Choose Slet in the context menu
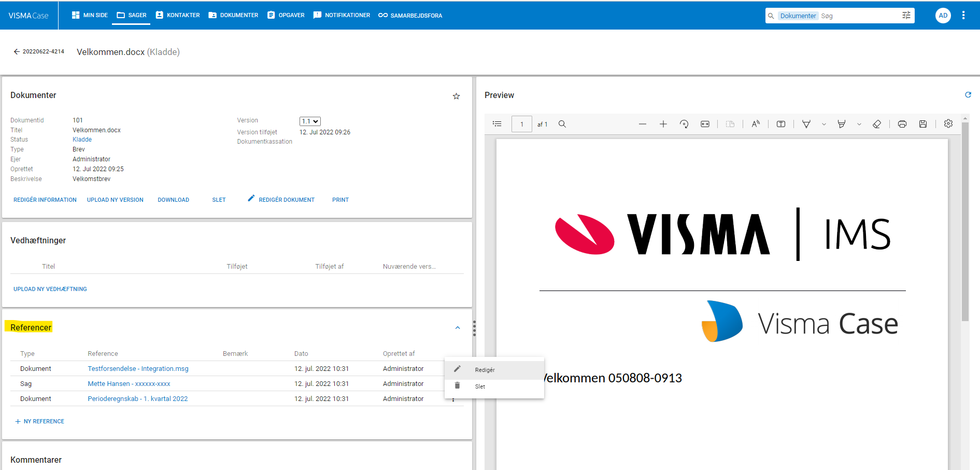Viewport: 980px width, 470px height. point(494,386)
